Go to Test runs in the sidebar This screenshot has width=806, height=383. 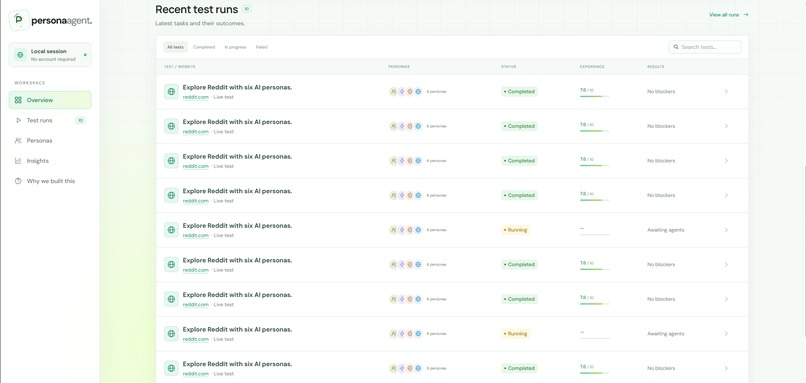[x=50, y=120]
